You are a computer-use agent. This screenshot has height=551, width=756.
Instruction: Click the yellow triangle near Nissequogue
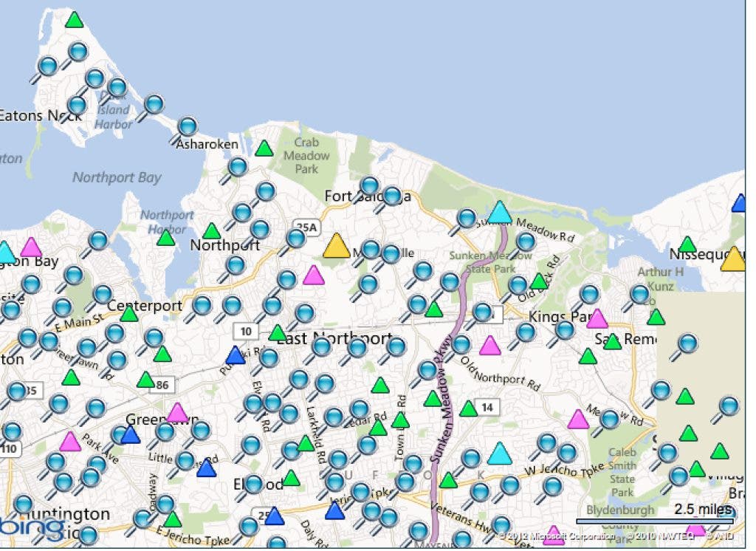pyautogui.click(x=733, y=259)
